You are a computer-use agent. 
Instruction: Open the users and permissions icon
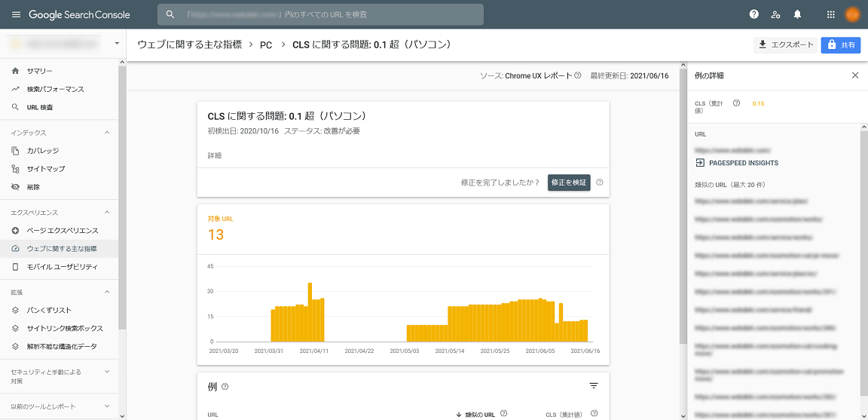[x=775, y=14]
